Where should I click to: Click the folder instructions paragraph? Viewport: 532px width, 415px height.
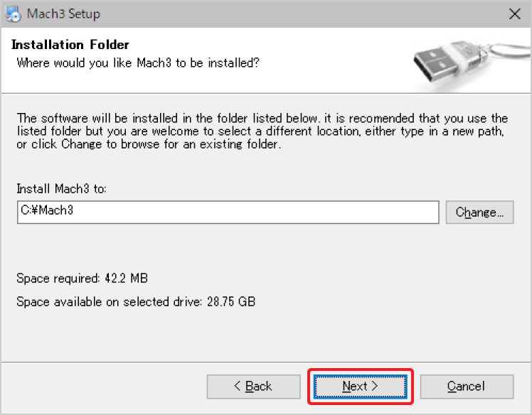pyautogui.click(x=262, y=131)
